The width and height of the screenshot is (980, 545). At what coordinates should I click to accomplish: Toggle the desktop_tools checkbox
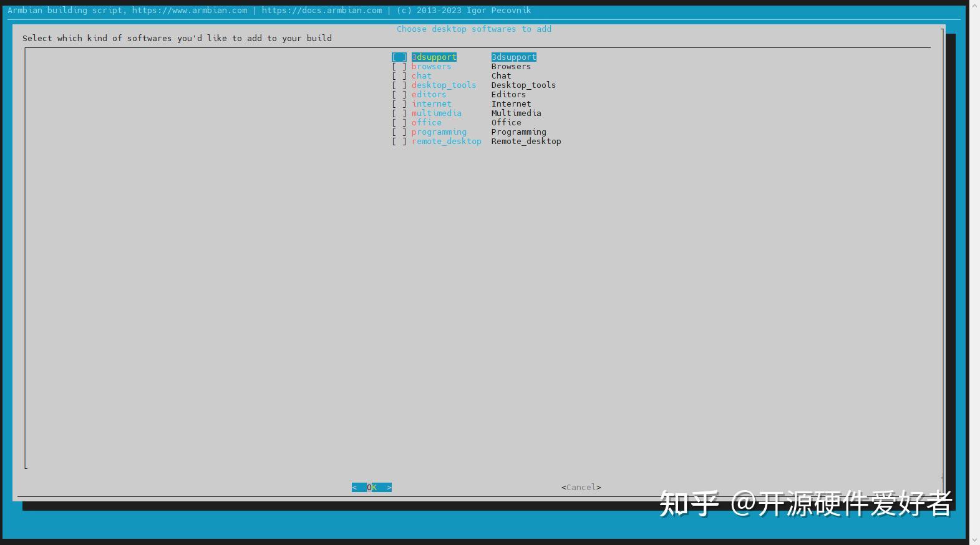(399, 85)
